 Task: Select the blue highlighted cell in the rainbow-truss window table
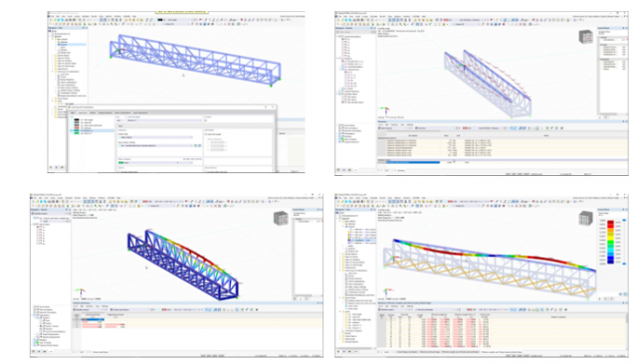(x=93, y=319)
